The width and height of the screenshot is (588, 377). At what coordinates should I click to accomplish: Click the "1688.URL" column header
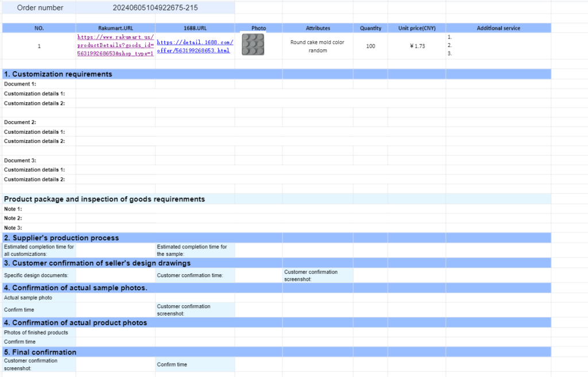[x=195, y=28]
